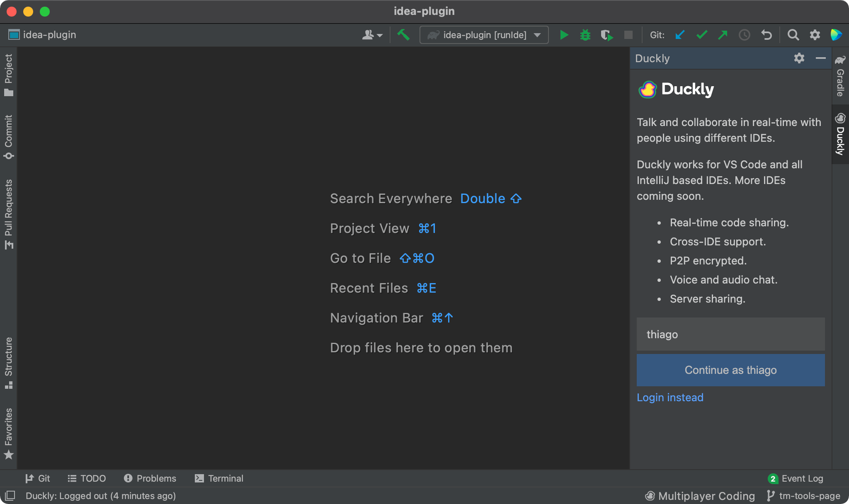Click the Navigation Bar hint text
The height and width of the screenshot is (504, 849).
pyautogui.click(x=376, y=318)
